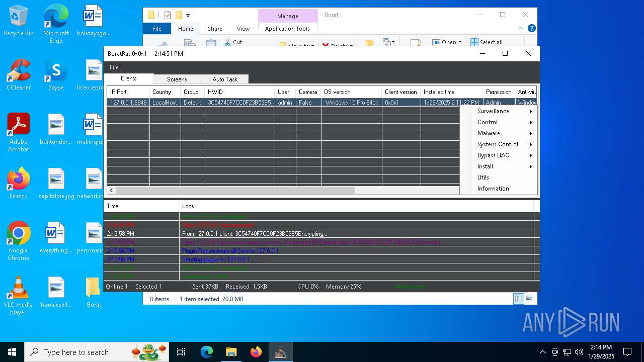Screen dimensions: 644x362
Task: Open Quick Access Toolbar customize dropdown
Action: coord(188,16)
